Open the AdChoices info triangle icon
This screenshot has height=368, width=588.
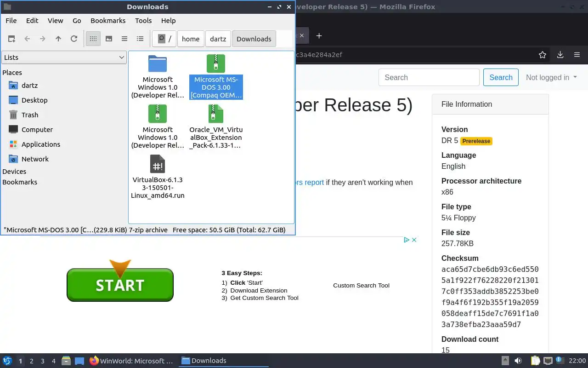pos(407,240)
